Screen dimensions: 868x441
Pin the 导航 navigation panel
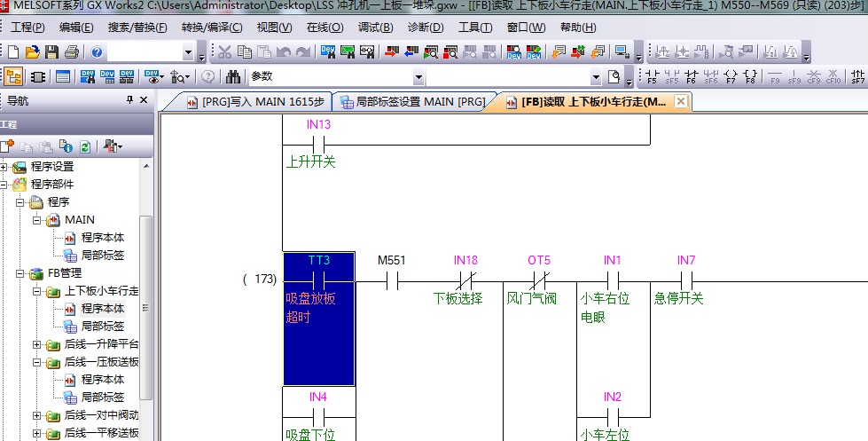coord(129,100)
